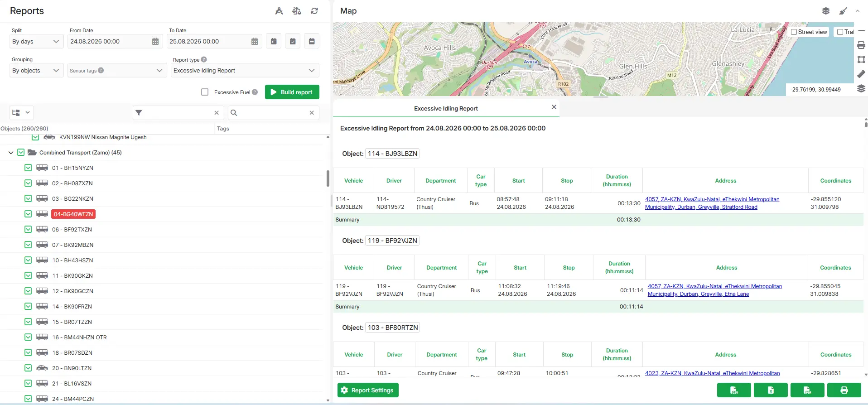Collapse Combined Transport (Zamo) group
The image size is (868, 405).
coord(11,153)
